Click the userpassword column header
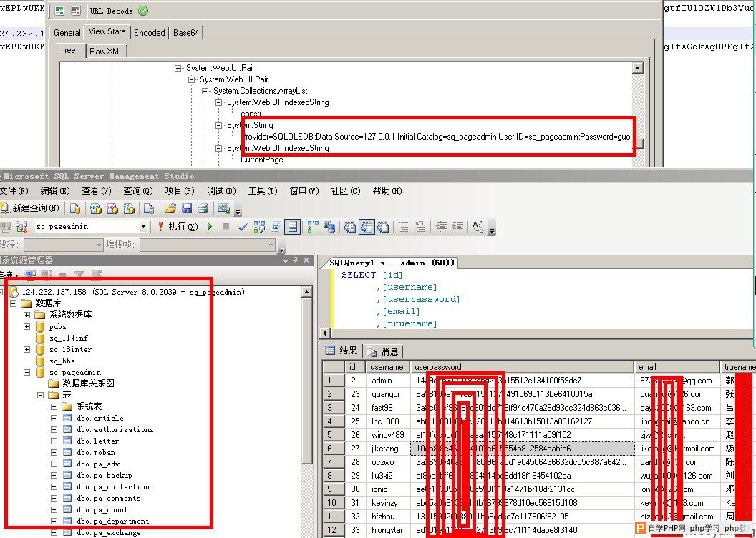Viewport: 756px width, 538px height. pos(522,367)
